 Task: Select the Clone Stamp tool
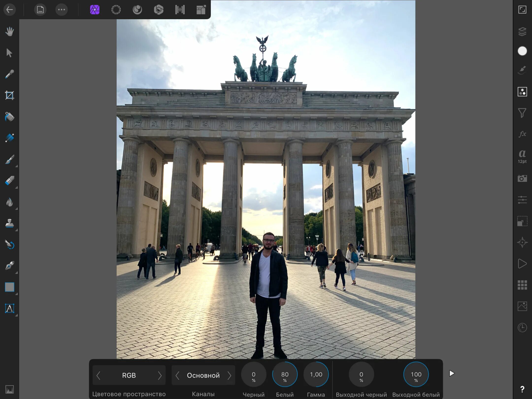pyautogui.click(x=9, y=223)
